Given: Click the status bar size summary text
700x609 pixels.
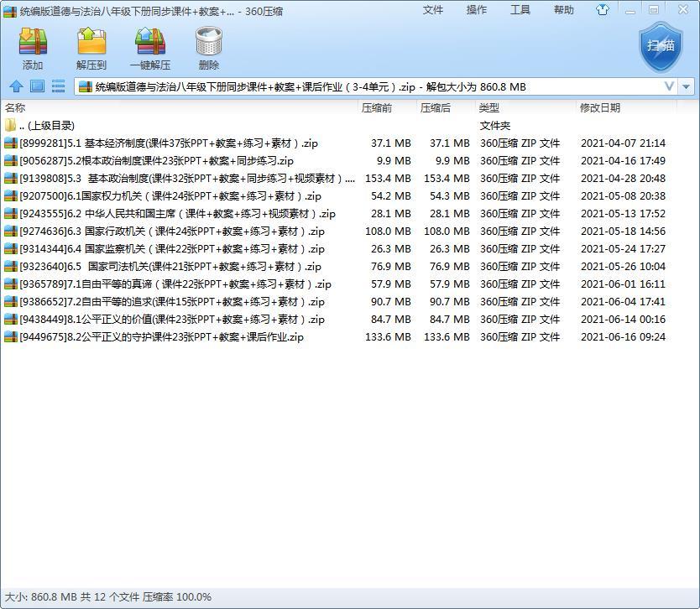Looking at the screenshot, I should click(107, 597).
